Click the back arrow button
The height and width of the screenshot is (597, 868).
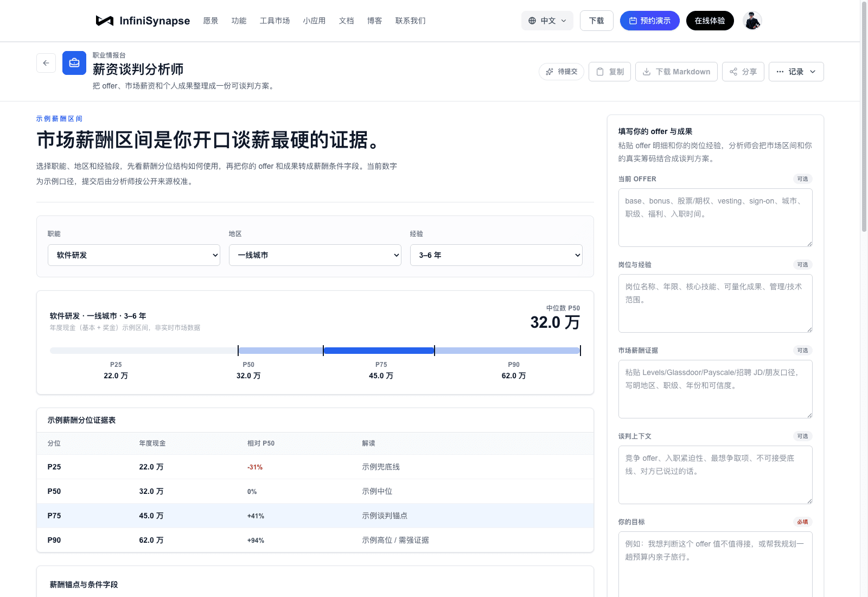pos(46,63)
